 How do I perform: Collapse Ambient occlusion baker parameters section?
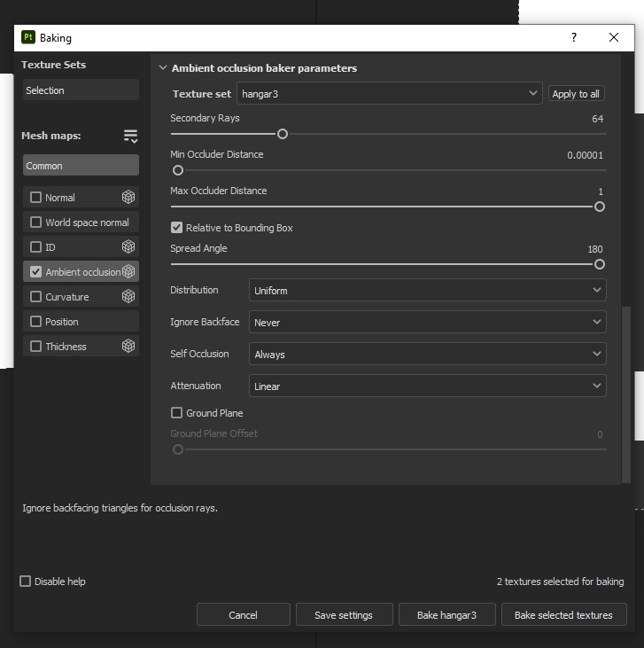pos(163,67)
